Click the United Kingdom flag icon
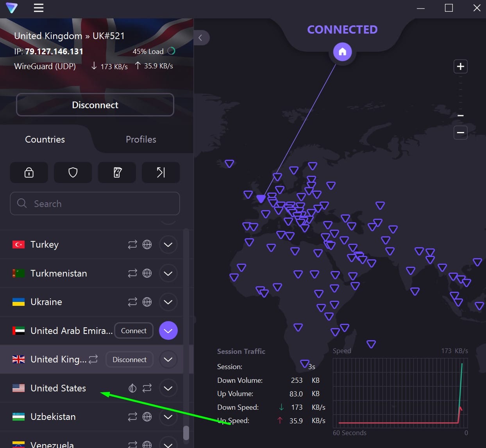 pyautogui.click(x=18, y=359)
